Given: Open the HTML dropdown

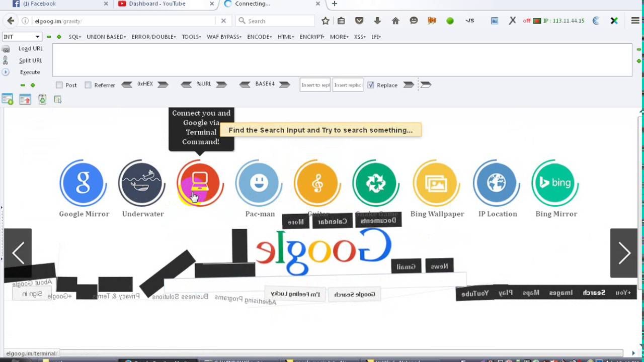Looking at the screenshot, I should [286, 37].
